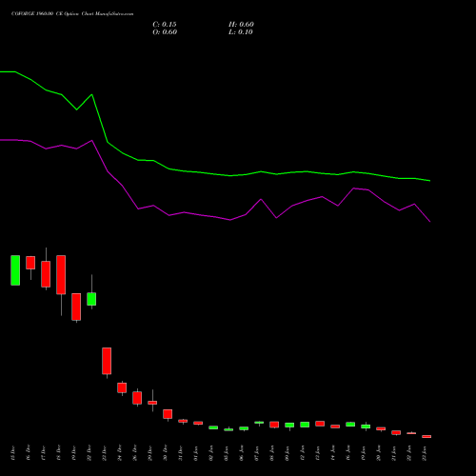Click the red candlestick above 16 Dec
This screenshot has width=476, height=476.
30,263
